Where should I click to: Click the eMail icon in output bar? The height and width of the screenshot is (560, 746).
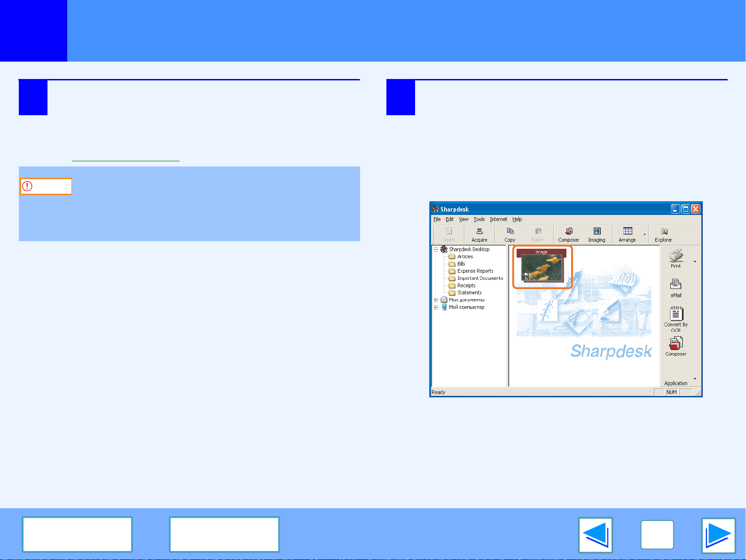(x=675, y=287)
